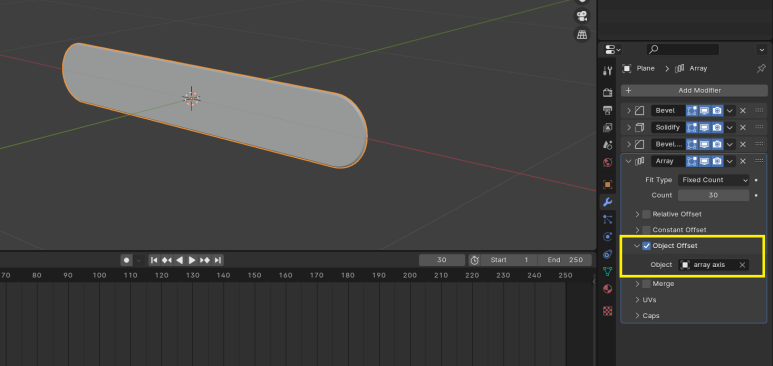Play animation in reverse

click(179, 260)
